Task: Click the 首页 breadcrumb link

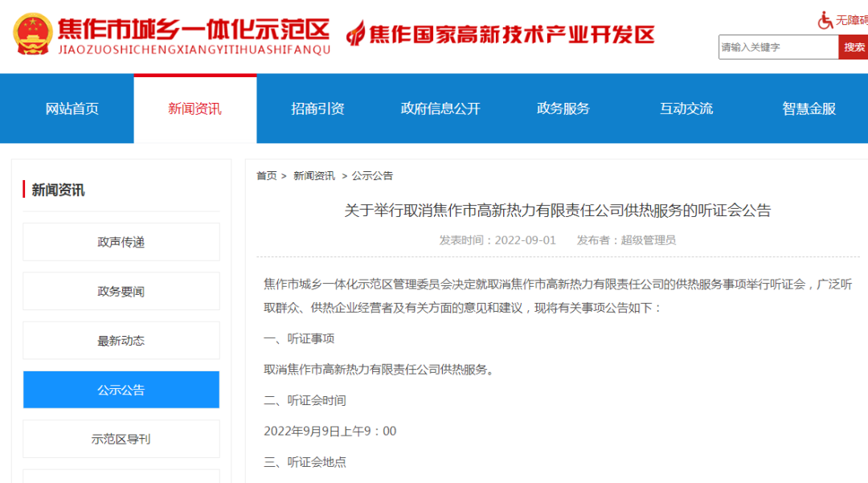Action: click(266, 176)
